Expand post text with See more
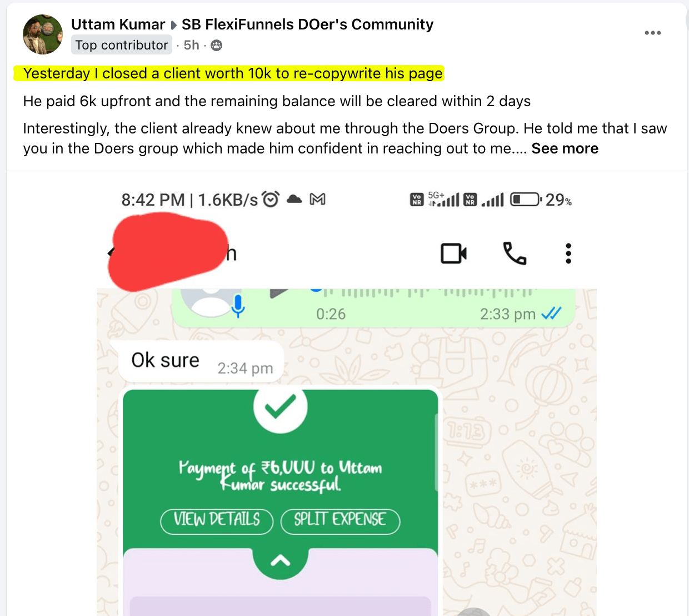This screenshot has height=616, width=689. pyautogui.click(x=565, y=148)
